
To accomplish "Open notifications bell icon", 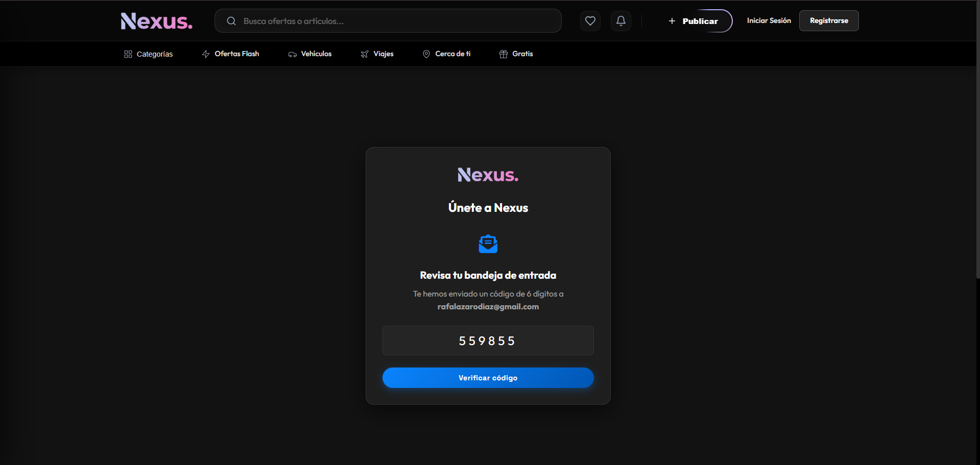I will pos(621,21).
